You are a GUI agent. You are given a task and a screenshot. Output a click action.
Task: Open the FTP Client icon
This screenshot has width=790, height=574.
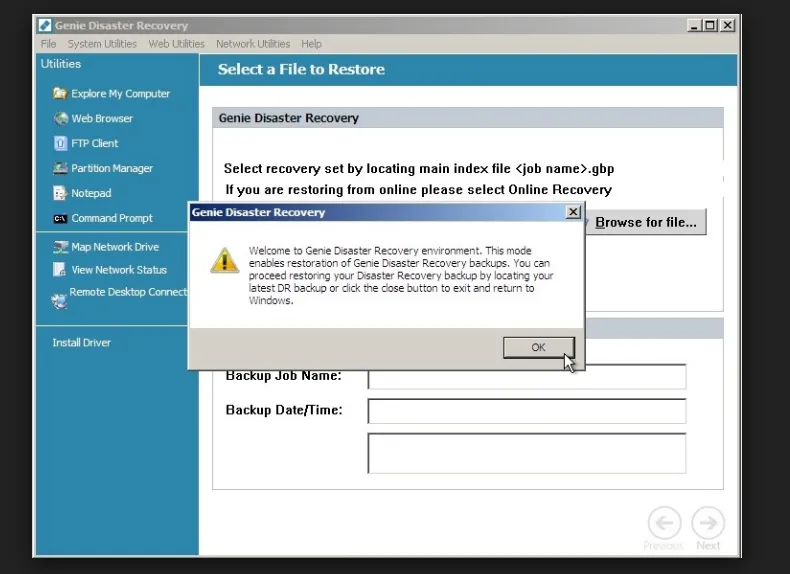[60, 143]
